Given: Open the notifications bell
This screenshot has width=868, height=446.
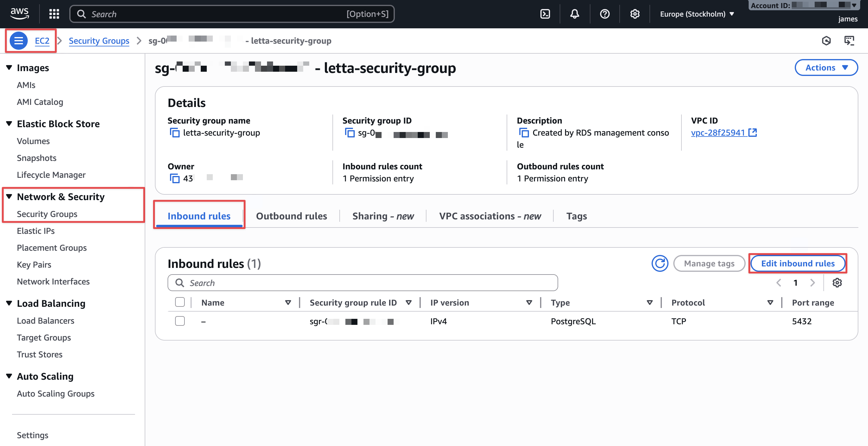Looking at the screenshot, I should coord(574,14).
